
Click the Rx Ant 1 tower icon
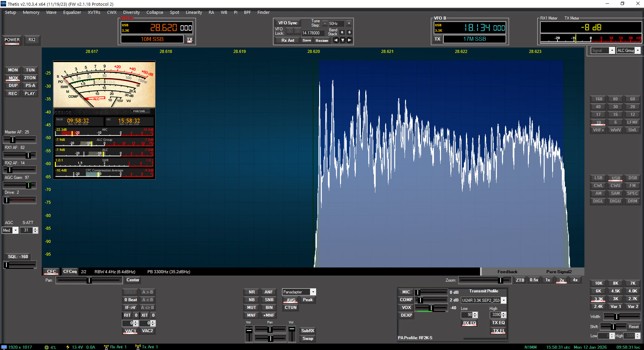point(106,347)
